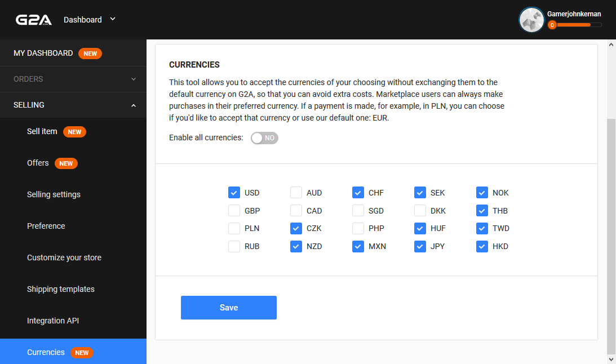Expand the Orders sidebar section

pyautogui.click(x=73, y=79)
